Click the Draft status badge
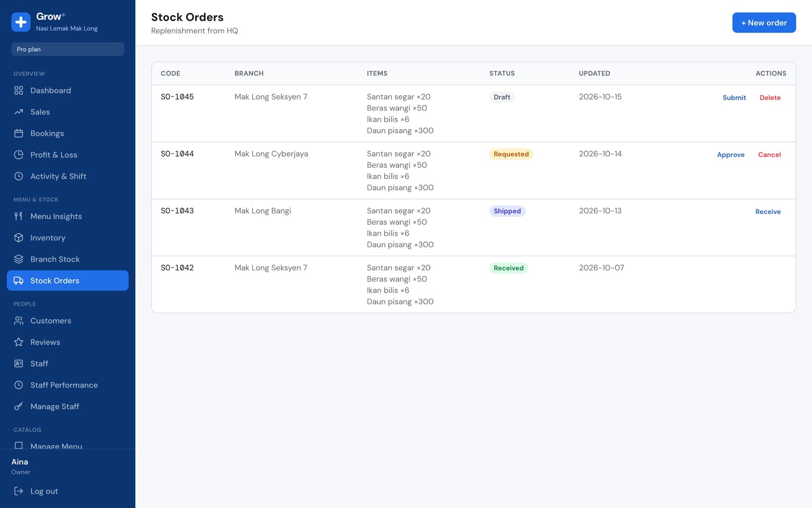Image resolution: width=812 pixels, height=508 pixels. point(502,97)
